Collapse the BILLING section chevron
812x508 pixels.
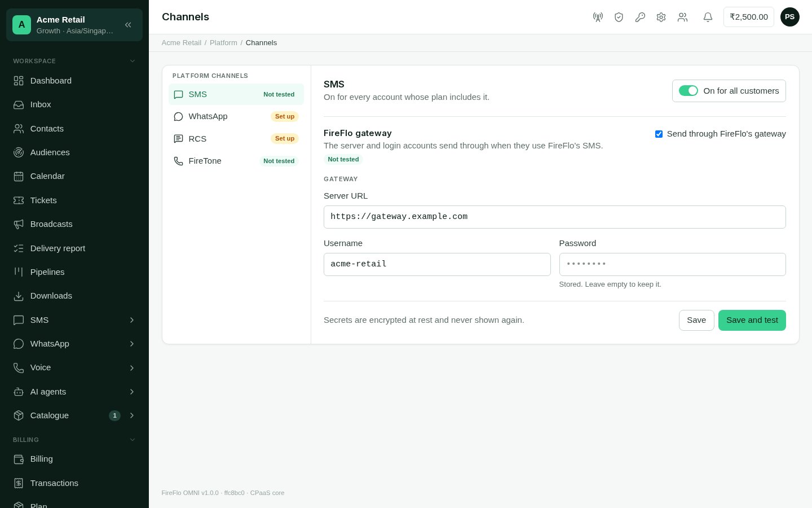133,440
